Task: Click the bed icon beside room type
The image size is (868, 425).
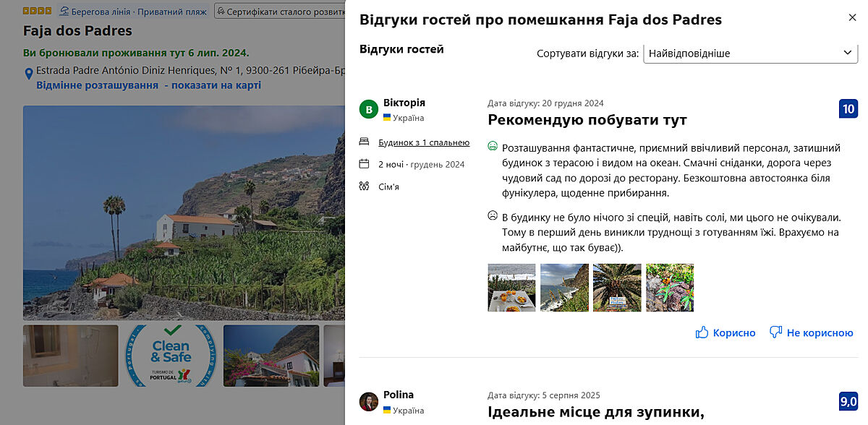Action: (x=364, y=143)
